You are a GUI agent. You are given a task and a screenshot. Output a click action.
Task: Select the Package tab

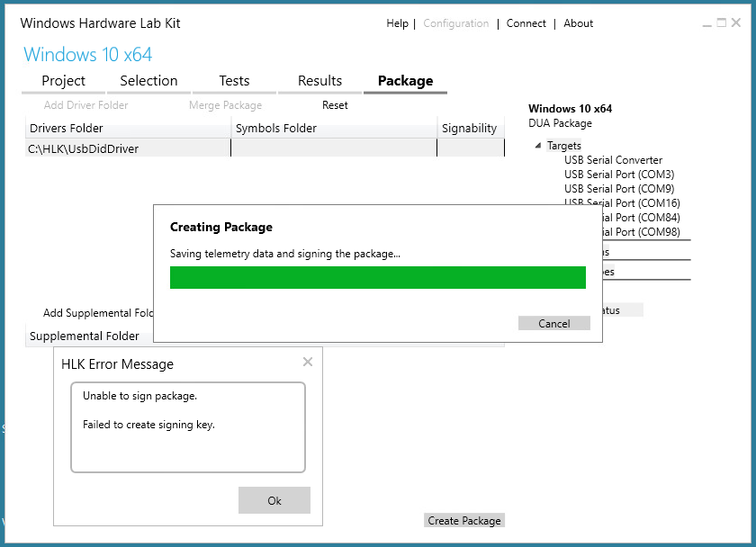pos(404,80)
